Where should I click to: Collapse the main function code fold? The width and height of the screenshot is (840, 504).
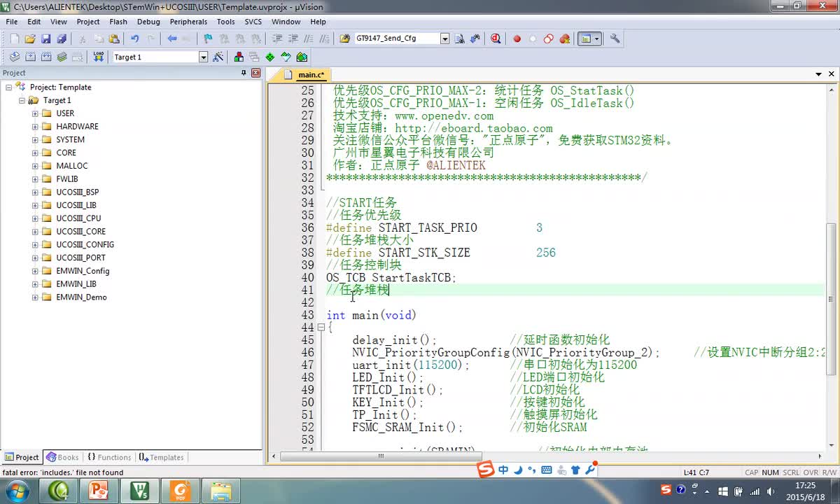321,328
